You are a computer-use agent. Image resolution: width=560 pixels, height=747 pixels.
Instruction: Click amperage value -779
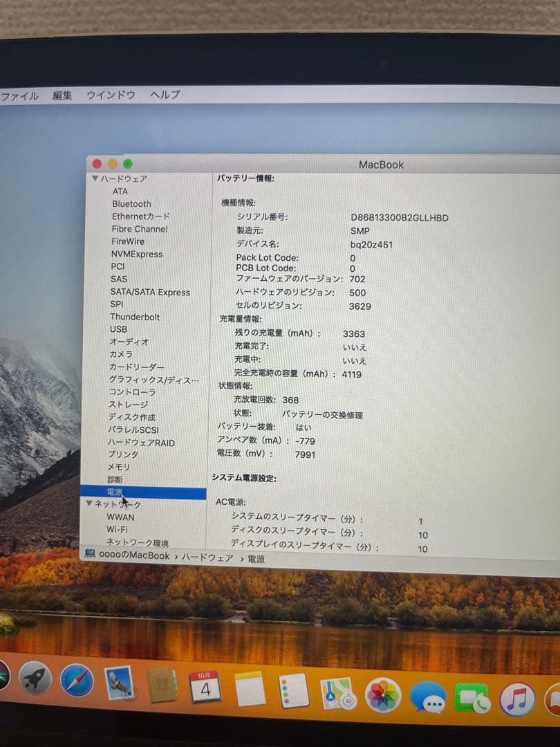click(x=305, y=441)
